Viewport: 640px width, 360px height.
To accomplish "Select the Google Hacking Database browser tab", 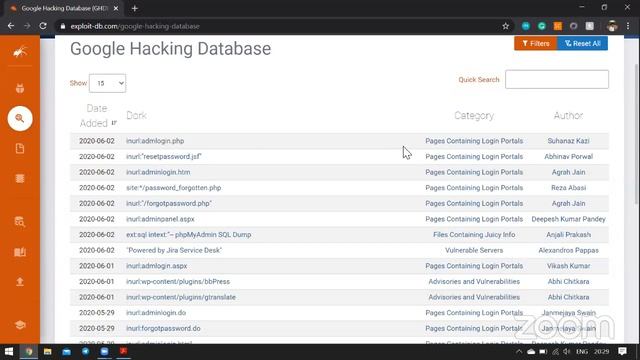I will click(x=64, y=8).
